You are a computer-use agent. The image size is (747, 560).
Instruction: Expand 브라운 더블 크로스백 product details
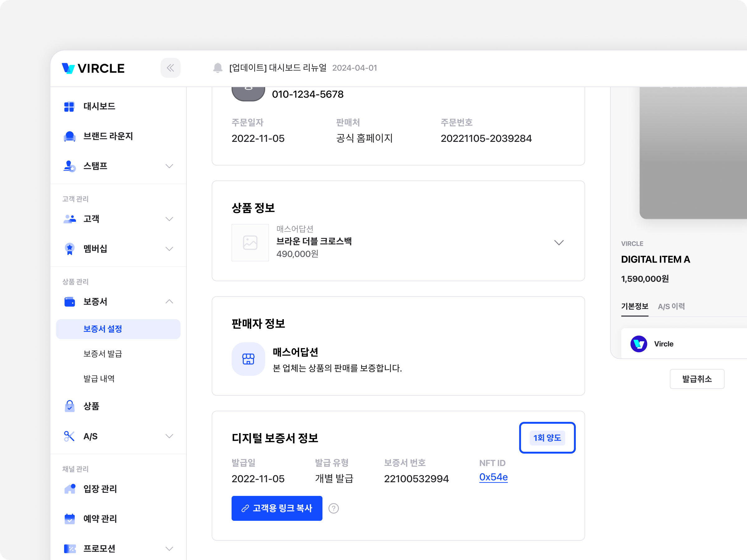tap(559, 243)
